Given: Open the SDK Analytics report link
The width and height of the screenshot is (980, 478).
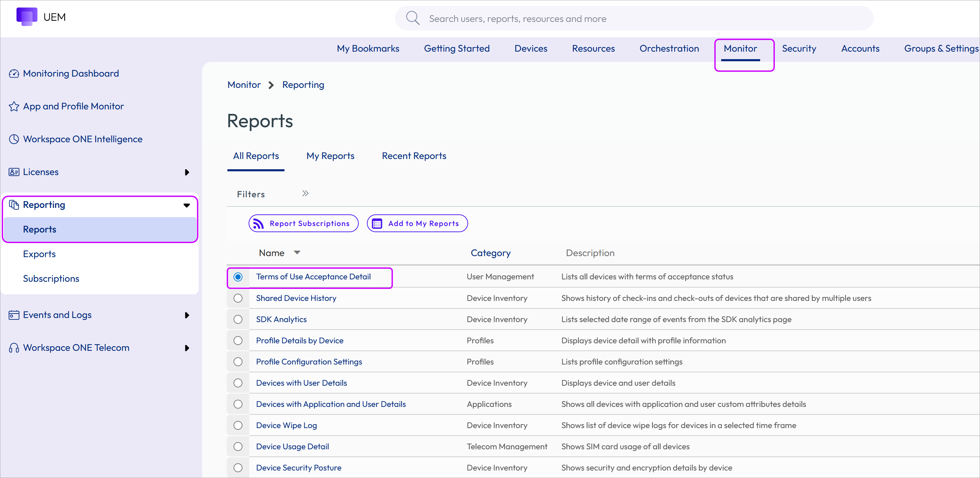Looking at the screenshot, I should pos(281,319).
